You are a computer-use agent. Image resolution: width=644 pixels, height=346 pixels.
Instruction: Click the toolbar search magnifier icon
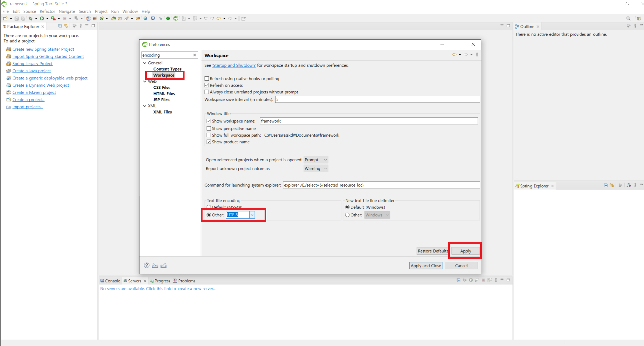coord(628,18)
